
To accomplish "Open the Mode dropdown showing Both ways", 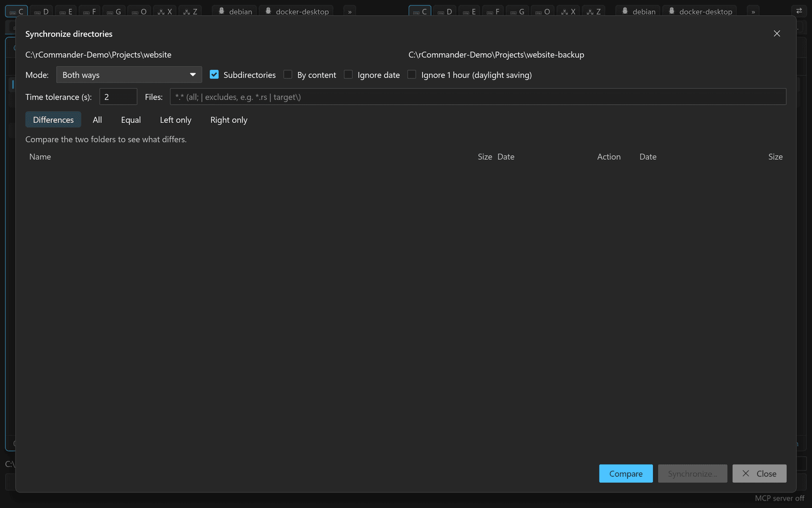I will point(129,75).
